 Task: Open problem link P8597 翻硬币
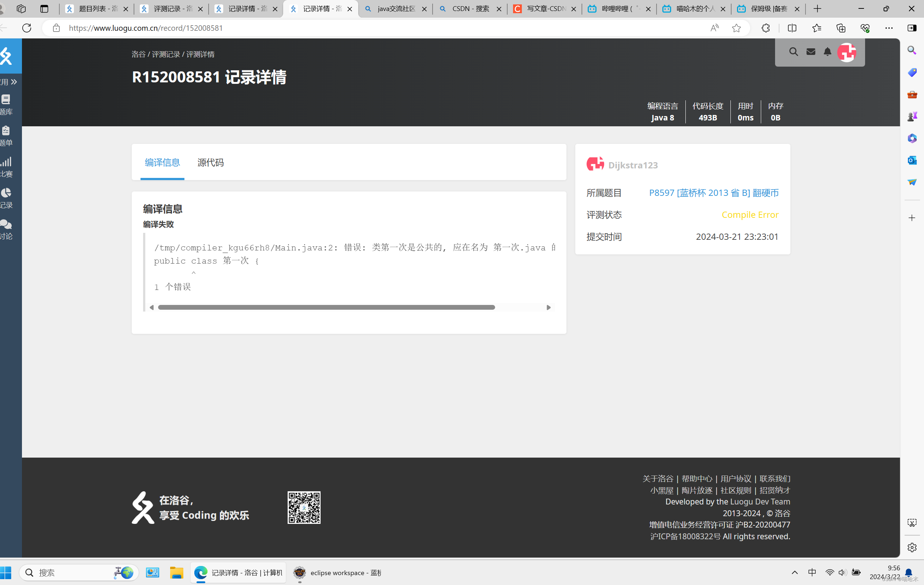click(x=713, y=193)
